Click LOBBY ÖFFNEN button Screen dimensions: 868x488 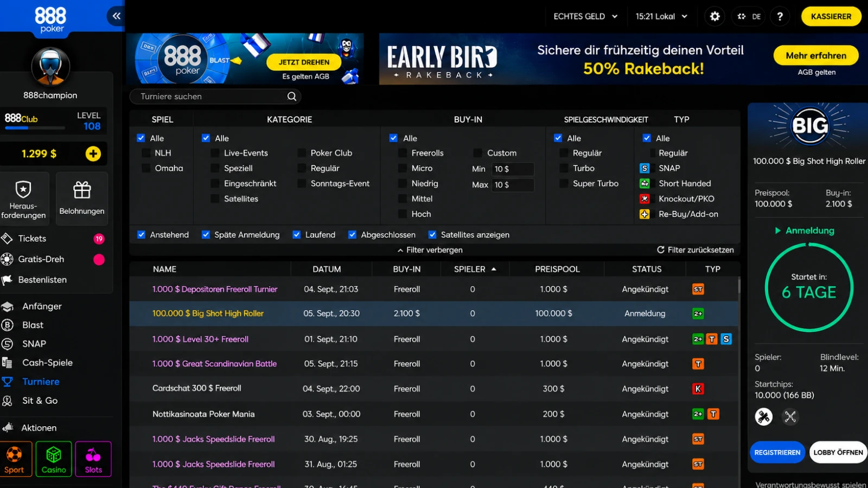pyautogui.click(x=838, y=452)
